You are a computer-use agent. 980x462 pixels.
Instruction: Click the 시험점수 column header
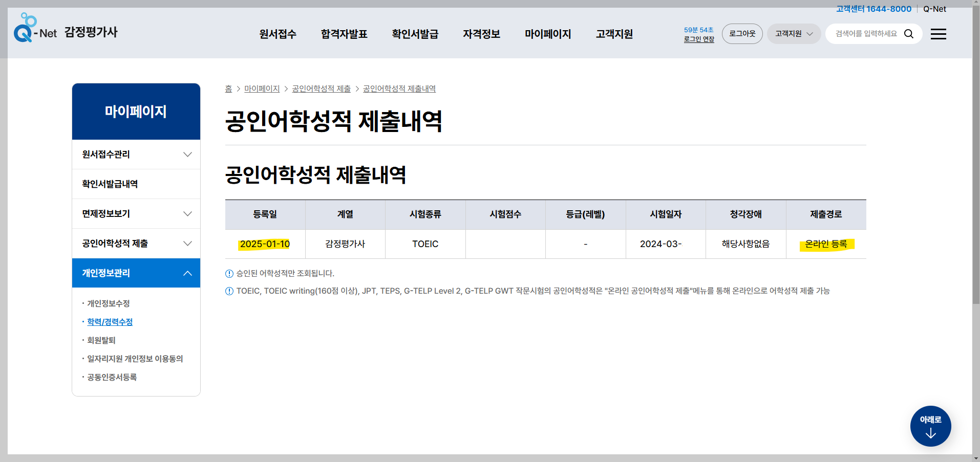505,214
